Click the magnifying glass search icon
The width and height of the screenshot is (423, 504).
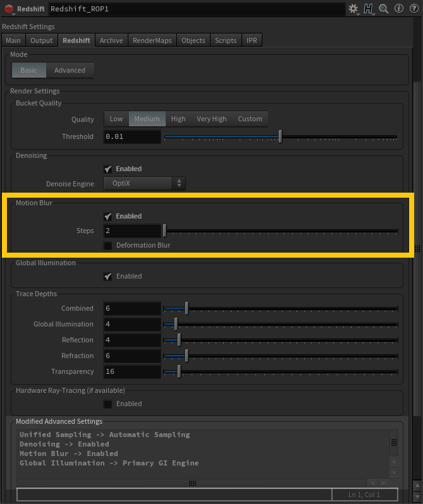384,9
